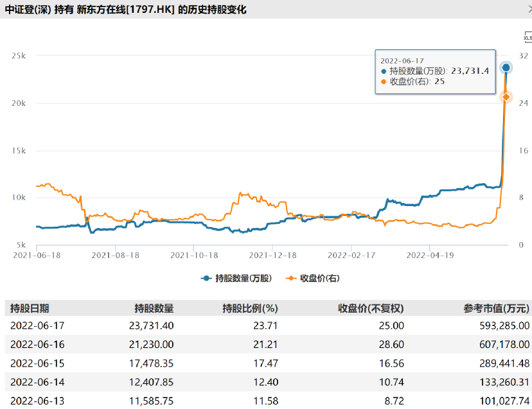Select the 2022-06-17 table row
This screenshot has height=409, width=532.
268,326
